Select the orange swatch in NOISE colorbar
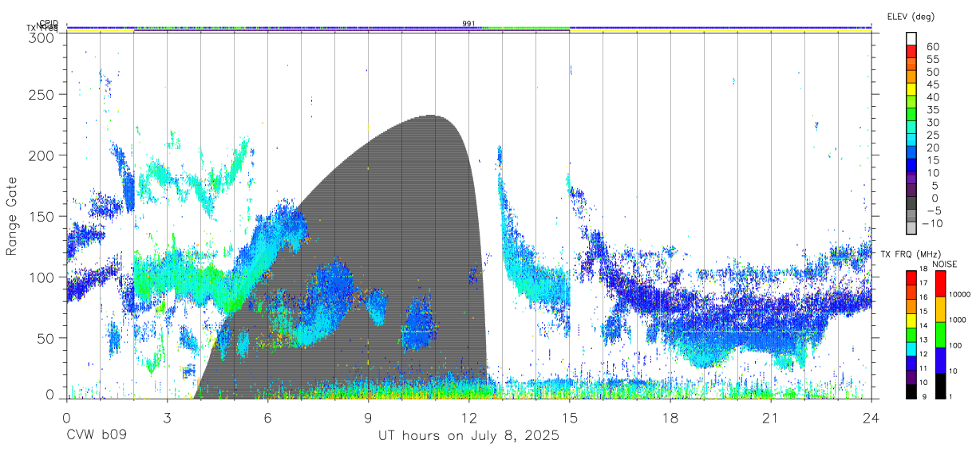Viewport: 980px width, 452px height. point(939,309)
